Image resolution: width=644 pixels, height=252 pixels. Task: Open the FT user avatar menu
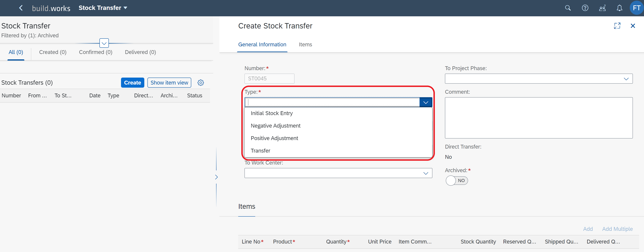[x=636, y=8]
